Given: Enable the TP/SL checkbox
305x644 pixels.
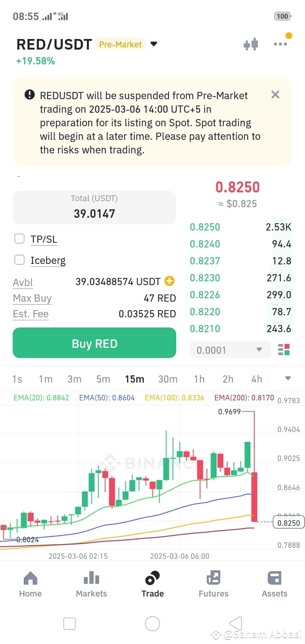Looking at the screenshot, I should point(19,239).
